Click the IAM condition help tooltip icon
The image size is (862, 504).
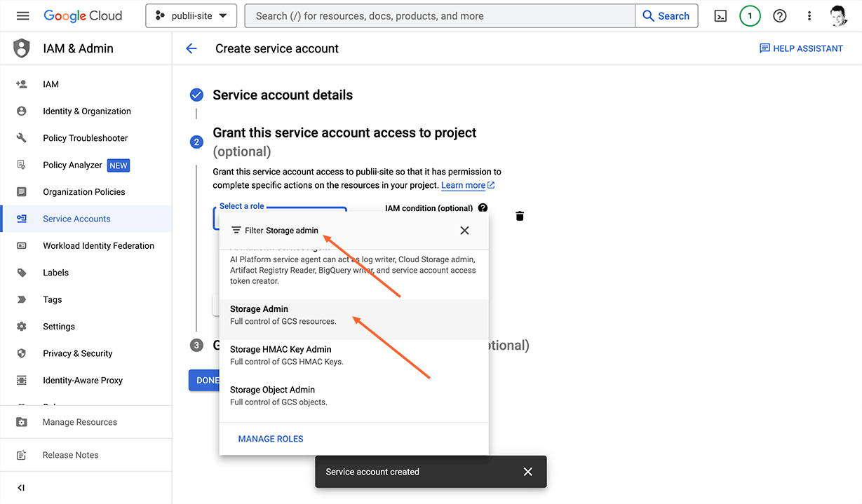click(482, 207)
